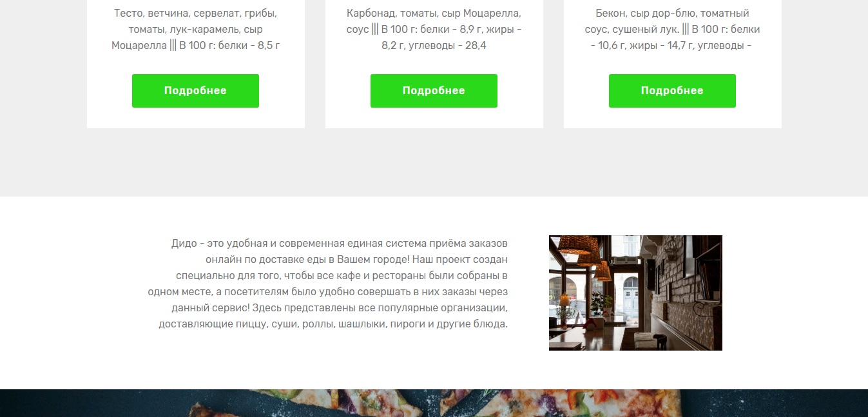868x417 pixels.
Task: Click the '8,2 г, углеводы - 28,4' nutrition line
Action: 434,46
